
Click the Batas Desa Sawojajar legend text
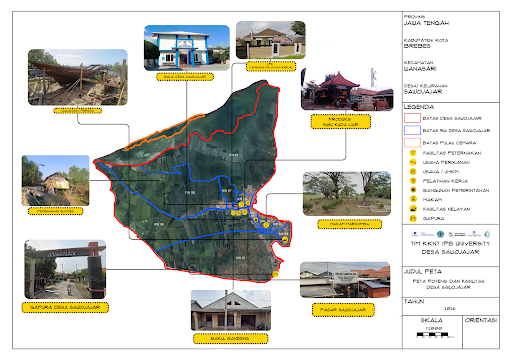point(452,118)
